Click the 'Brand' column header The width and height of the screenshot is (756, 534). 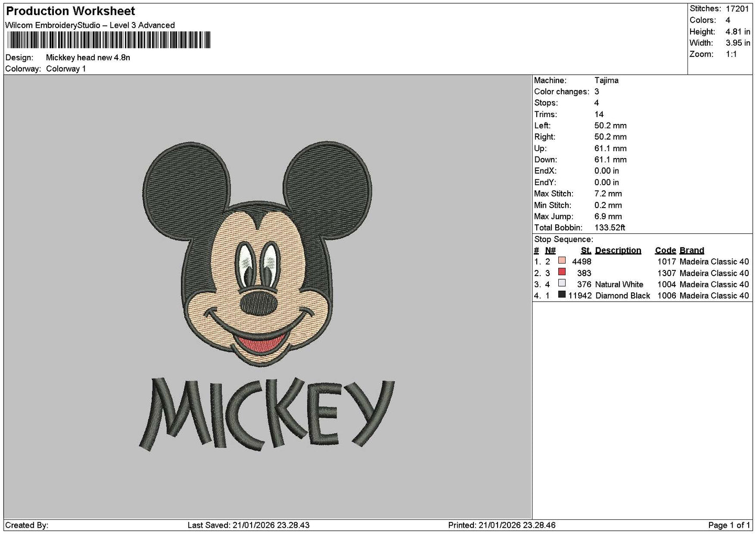click(x=692, y=251)
